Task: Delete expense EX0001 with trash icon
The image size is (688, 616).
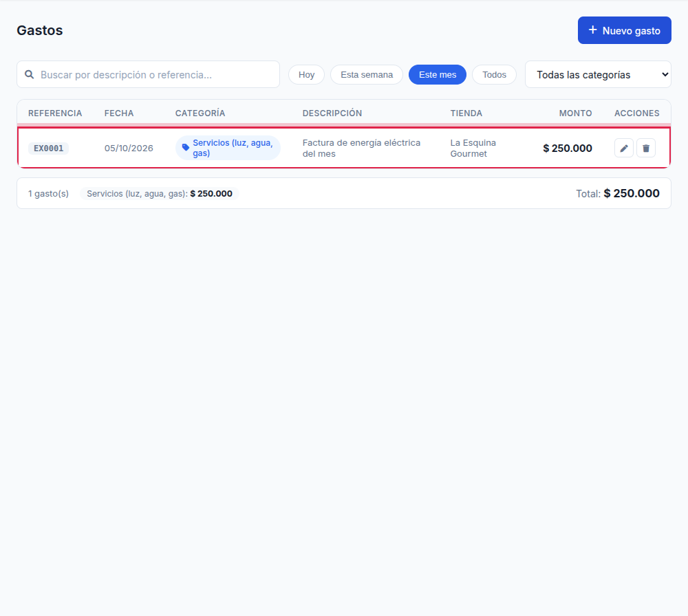Action: (646, 148)
